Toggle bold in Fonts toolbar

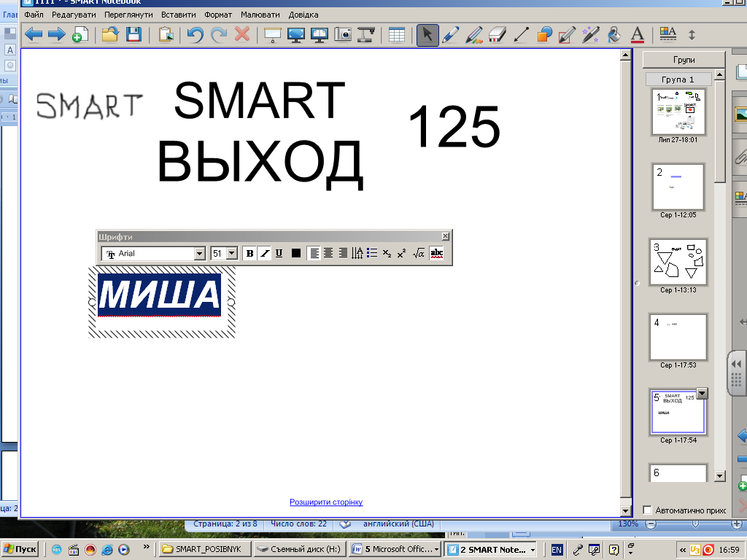coord(249,253)
